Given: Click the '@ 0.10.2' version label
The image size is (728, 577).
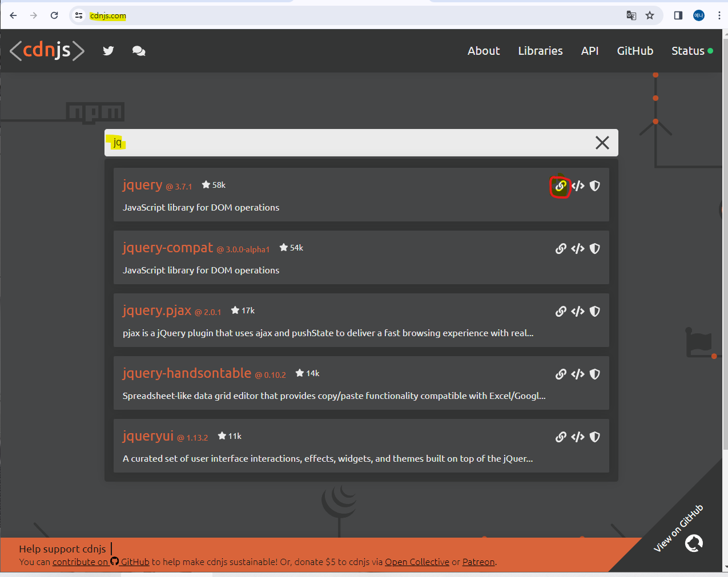Looking at the screenshot, I should pos(271,375).
